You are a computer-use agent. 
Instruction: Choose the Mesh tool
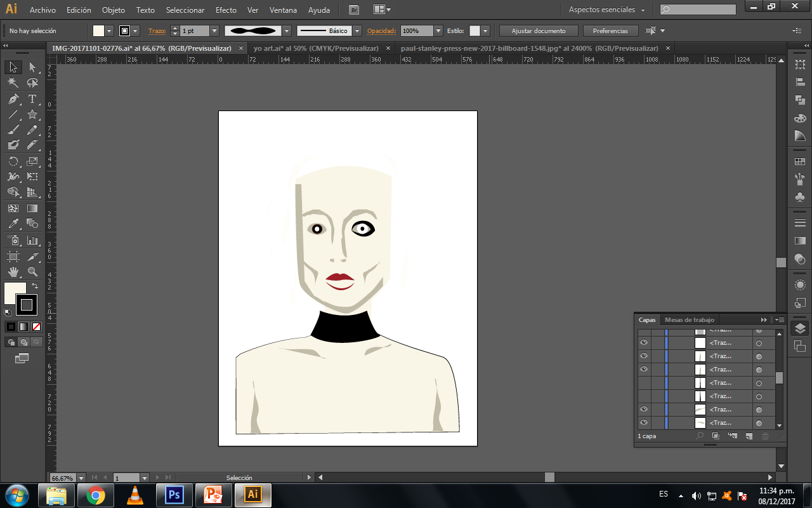click(x=13, y=208)
